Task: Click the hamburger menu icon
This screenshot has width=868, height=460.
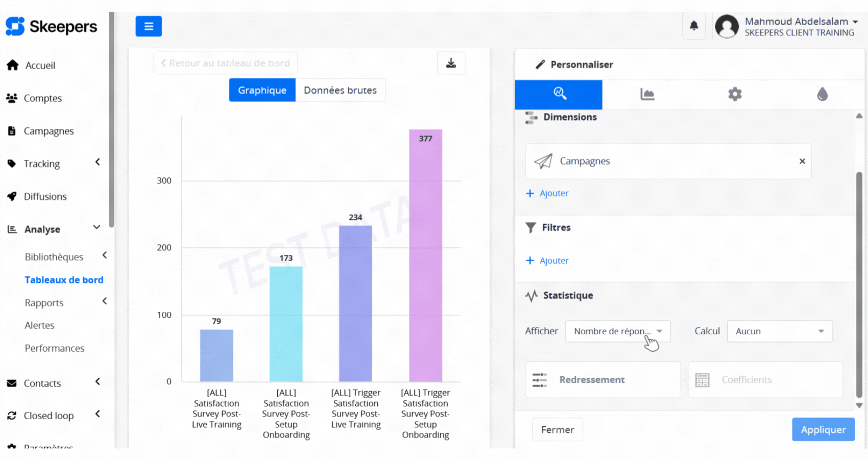Action: (x=149, y=26)
